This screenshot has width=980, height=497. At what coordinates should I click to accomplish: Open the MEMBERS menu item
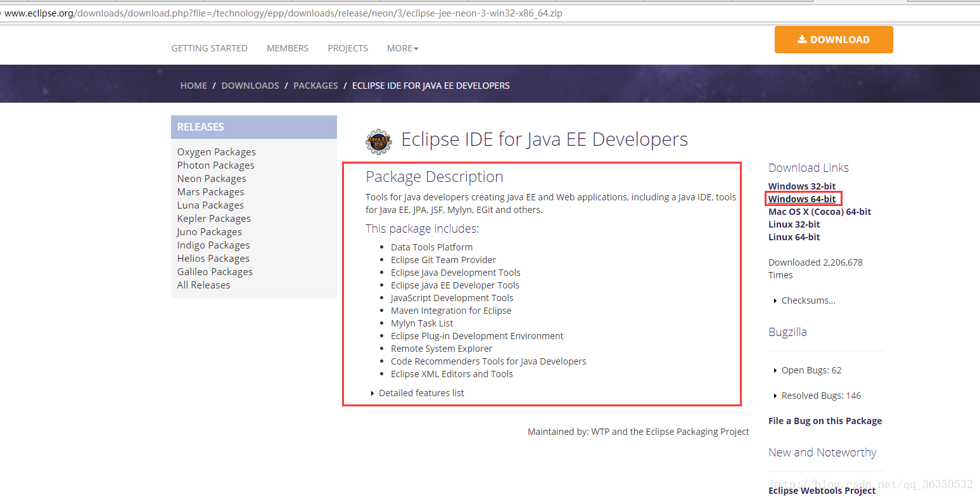pyautogui.click(x=288, y=48)
